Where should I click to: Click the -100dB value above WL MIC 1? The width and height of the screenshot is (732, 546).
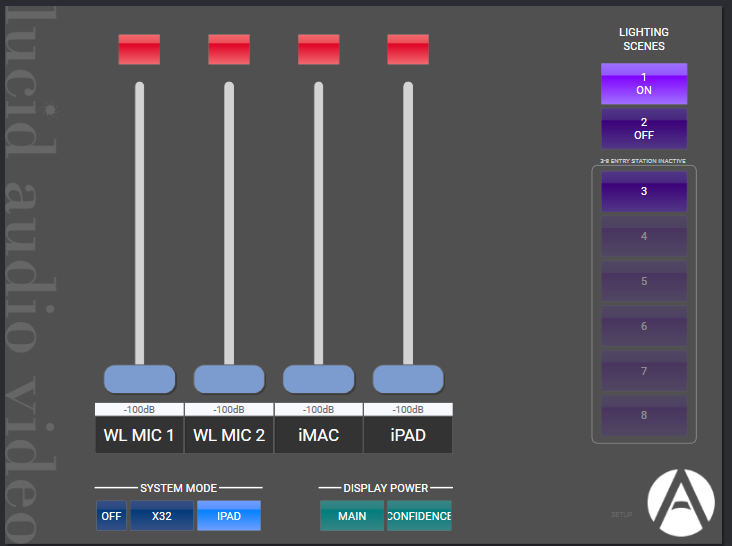pyautogui.click(x=139, y=409)
